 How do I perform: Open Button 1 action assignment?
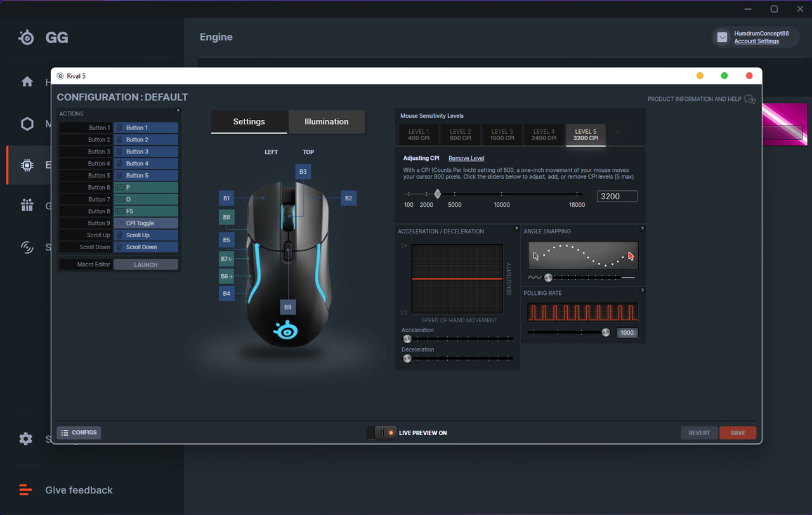coord(146,127)
